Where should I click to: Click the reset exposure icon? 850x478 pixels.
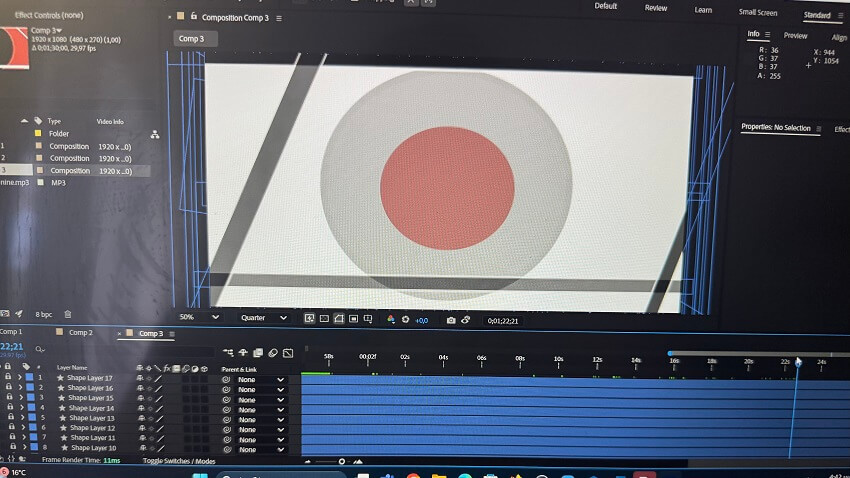click(405, 320)
